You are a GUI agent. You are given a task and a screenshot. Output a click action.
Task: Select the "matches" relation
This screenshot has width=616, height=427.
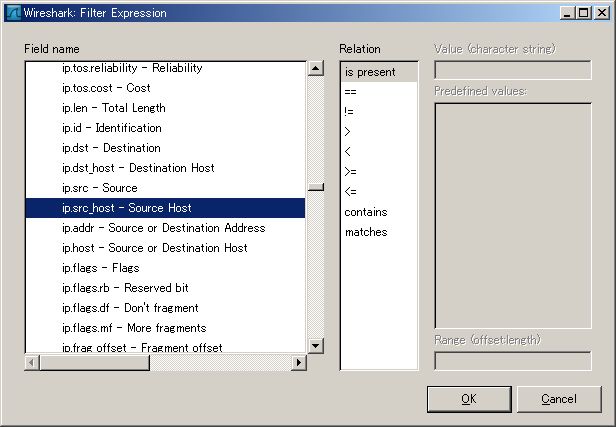point(379,232)
